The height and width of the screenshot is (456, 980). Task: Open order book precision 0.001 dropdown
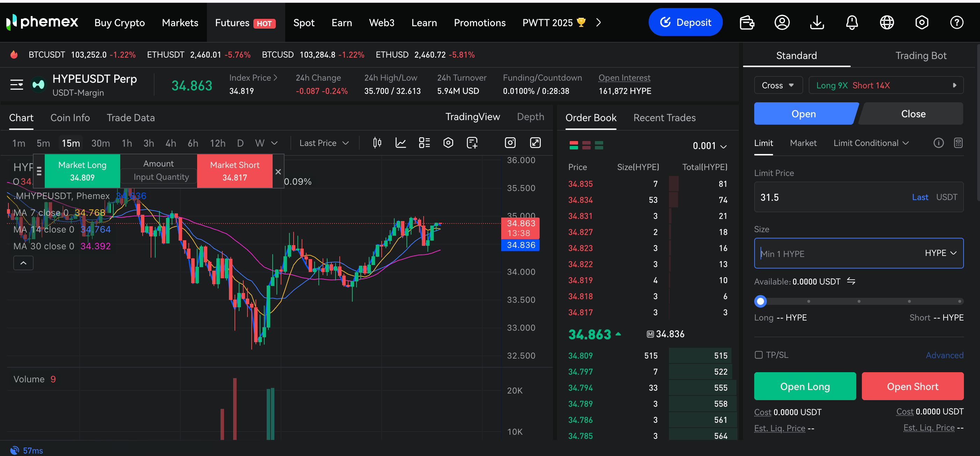coord(709,146)
